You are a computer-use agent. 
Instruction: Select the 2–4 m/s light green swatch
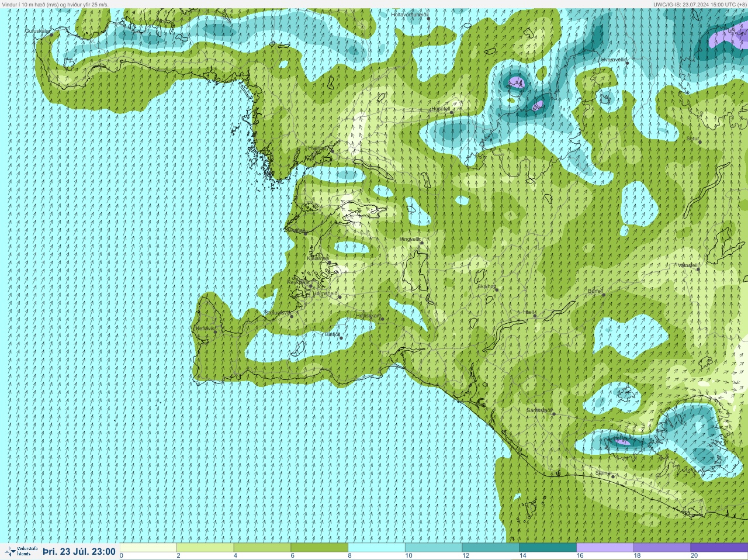[x=206, y=548]
